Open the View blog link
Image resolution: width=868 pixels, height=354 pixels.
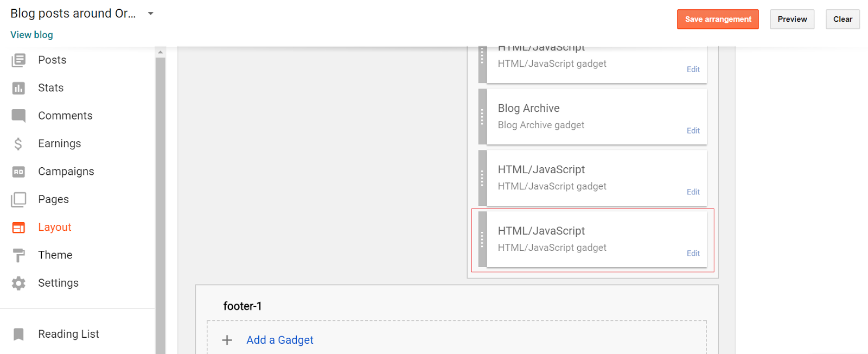point(31,34)
